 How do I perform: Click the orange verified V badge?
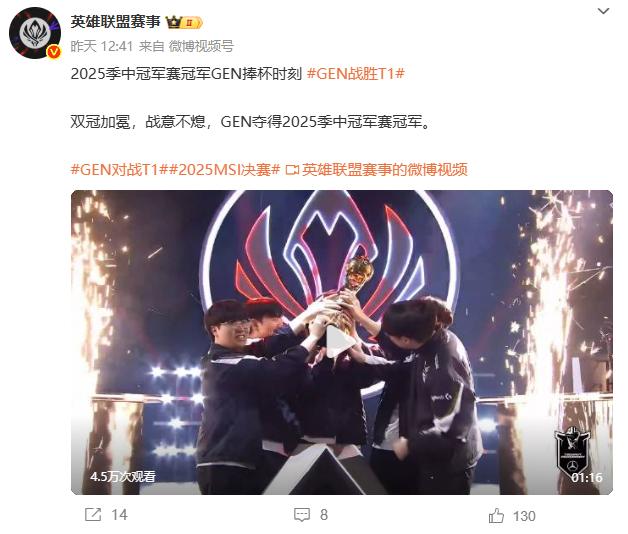click(54, 52)
